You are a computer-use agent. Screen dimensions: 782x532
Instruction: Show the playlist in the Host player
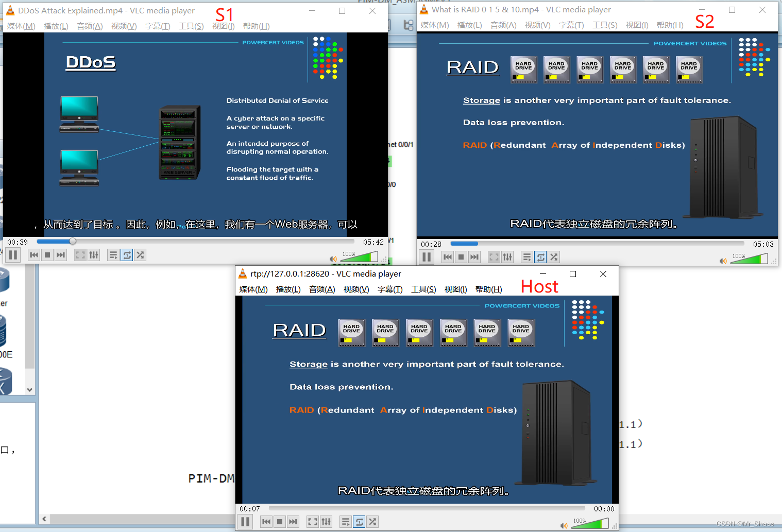tap(345, 521)
